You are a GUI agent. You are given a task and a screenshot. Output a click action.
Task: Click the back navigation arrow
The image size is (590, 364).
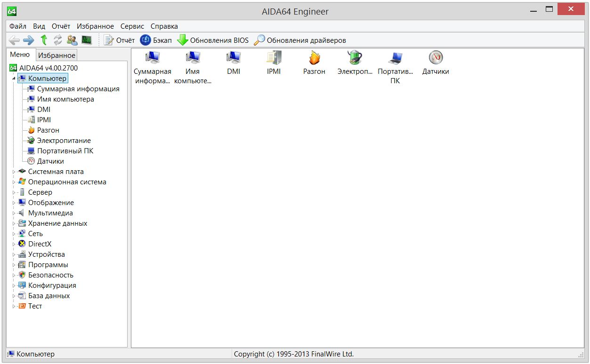(15, 40)
